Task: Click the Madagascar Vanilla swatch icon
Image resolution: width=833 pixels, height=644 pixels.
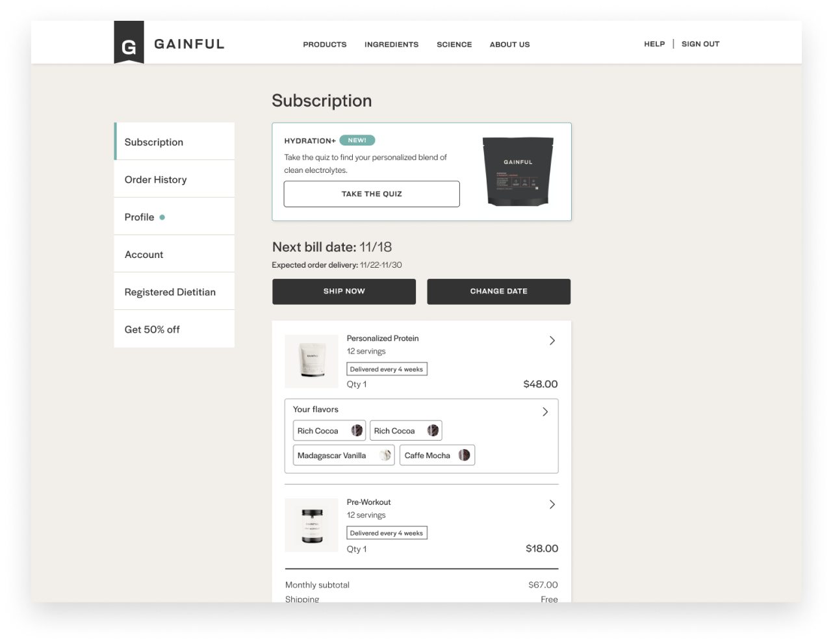Action: pos(386,456)
